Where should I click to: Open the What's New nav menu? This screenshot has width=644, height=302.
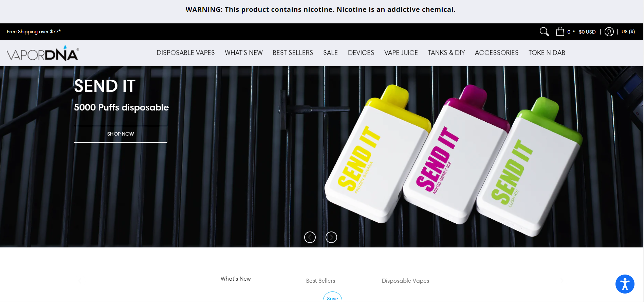(244, 53)
